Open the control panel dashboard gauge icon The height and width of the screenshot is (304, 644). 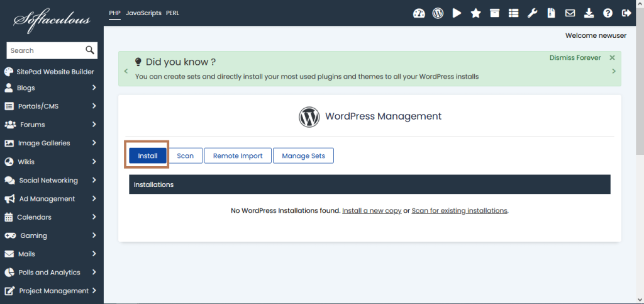point(419,13)
